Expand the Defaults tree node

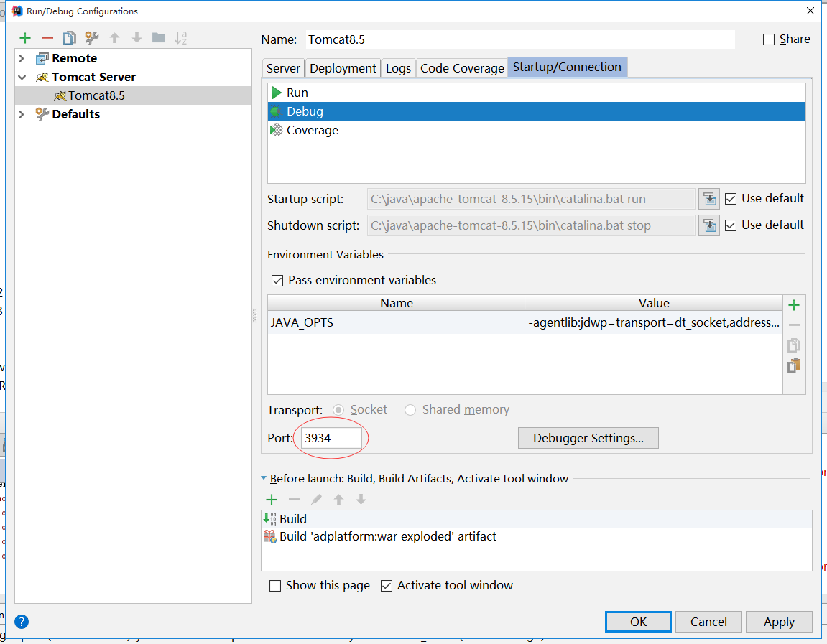point(22,114)
